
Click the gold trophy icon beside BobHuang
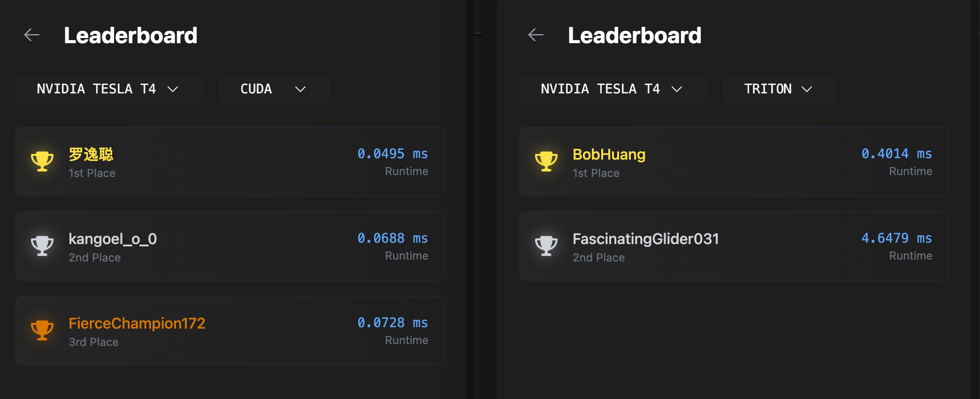tap(546, 161)
